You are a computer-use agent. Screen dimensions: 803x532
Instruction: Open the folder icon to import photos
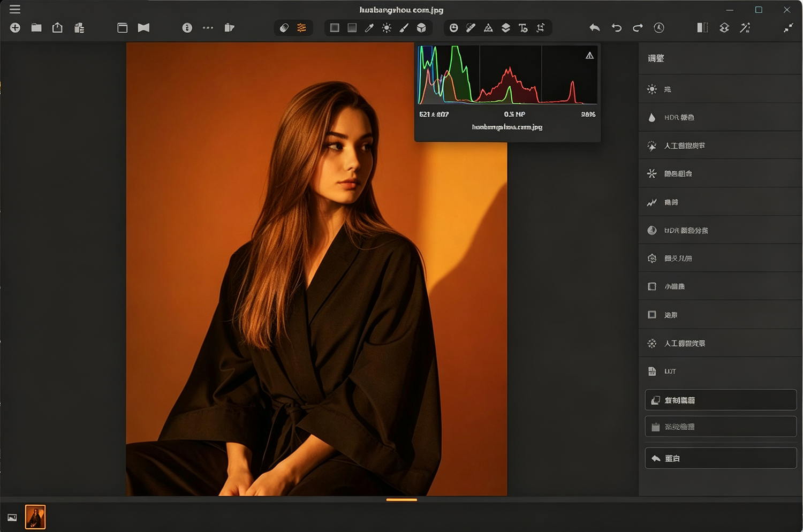coord(36,28)
